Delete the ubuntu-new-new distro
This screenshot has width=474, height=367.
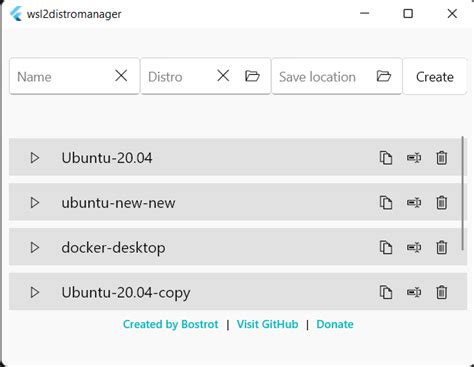[x=442, y=203]
